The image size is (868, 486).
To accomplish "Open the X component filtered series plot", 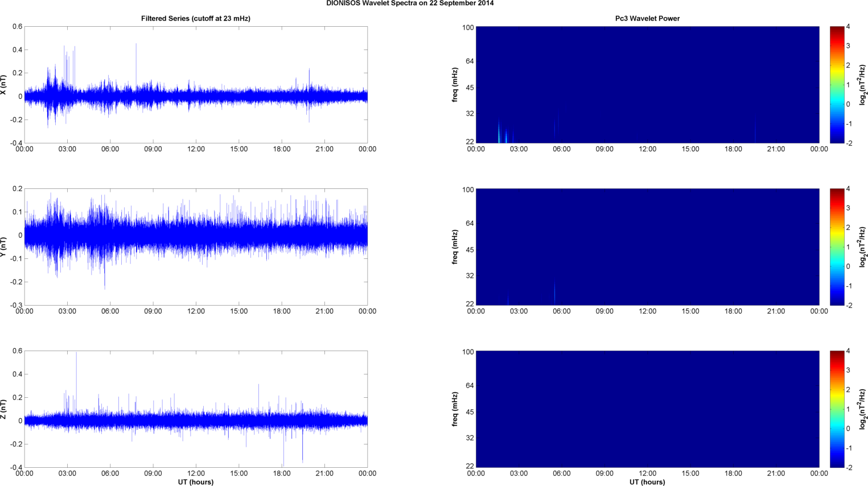I will tap(196, 85).
